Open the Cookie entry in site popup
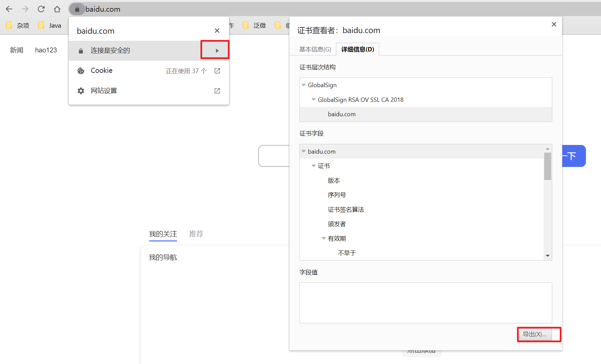The image size is (601, 364). pos(149,71)
